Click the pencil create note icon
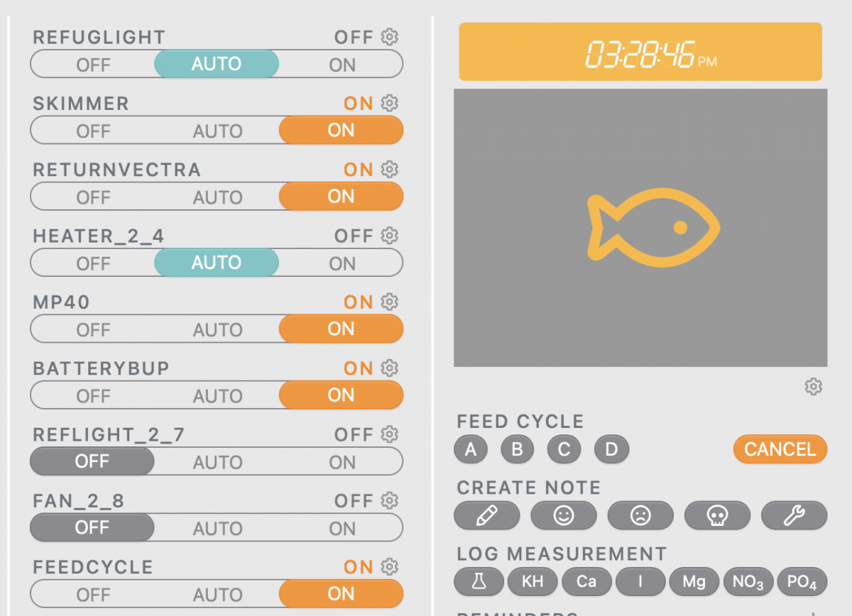 [x=486, y=516]
